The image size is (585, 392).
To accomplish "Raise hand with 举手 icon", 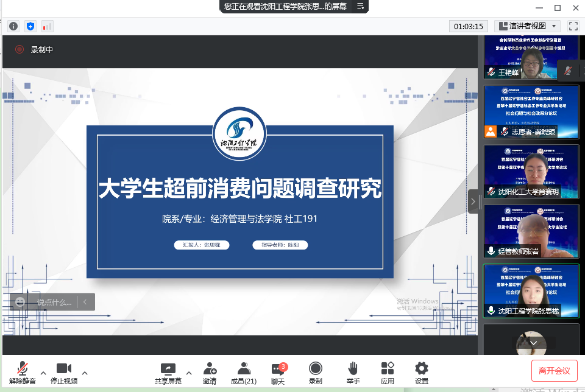I will 353,373.
